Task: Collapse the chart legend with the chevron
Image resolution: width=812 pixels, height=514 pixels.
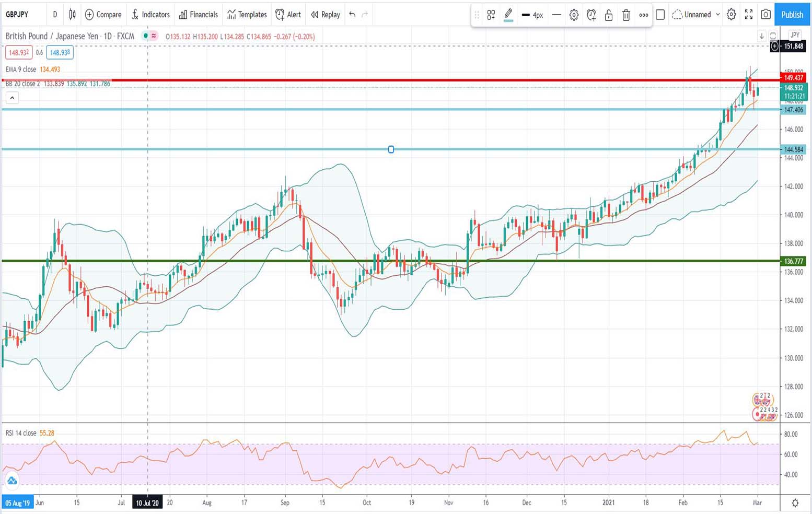Action: coord(12,98)
